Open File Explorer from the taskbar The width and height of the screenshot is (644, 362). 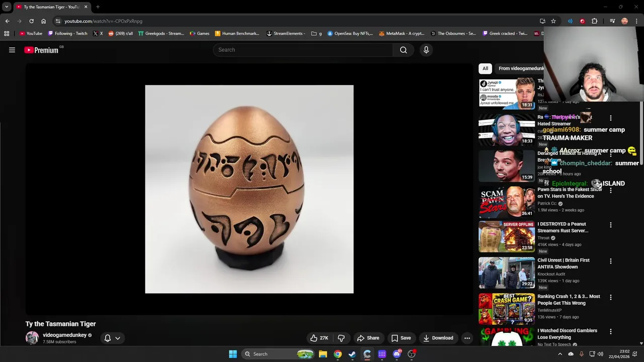coord(323,354)
